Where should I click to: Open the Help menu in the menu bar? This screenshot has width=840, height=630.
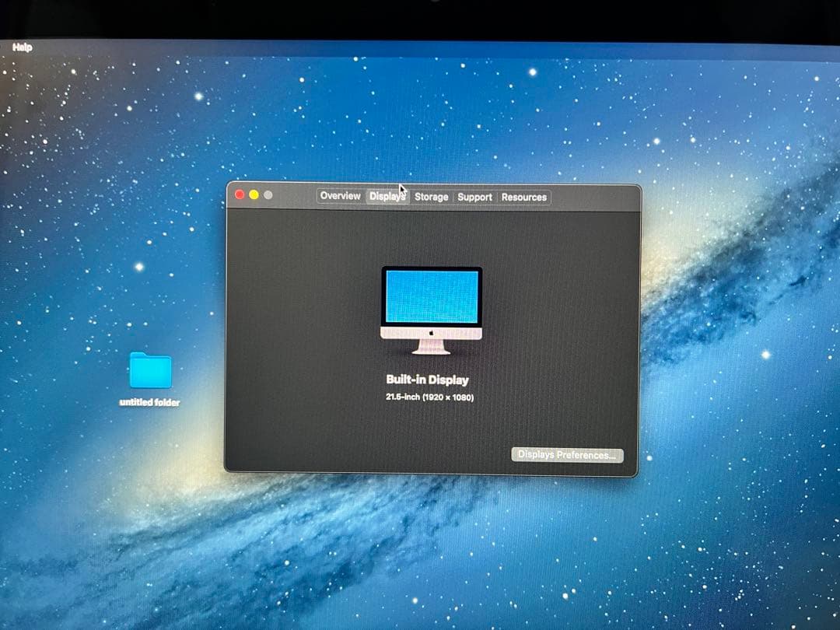coord(22,47)
